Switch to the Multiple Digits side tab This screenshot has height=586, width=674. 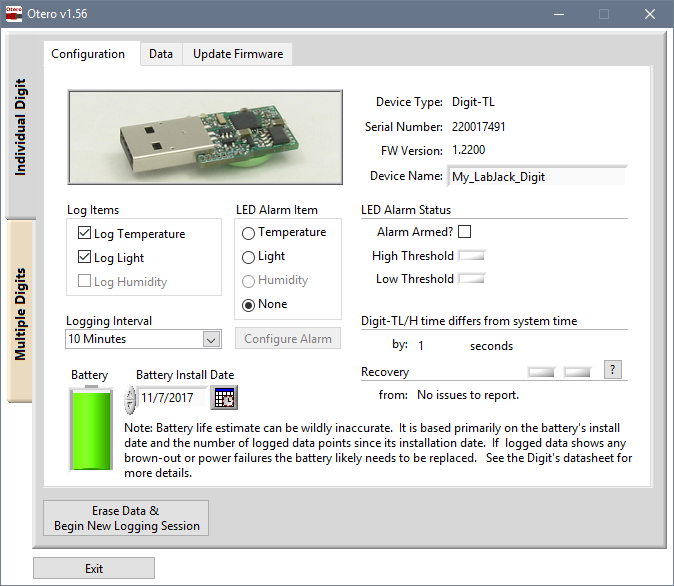(22, 313)
